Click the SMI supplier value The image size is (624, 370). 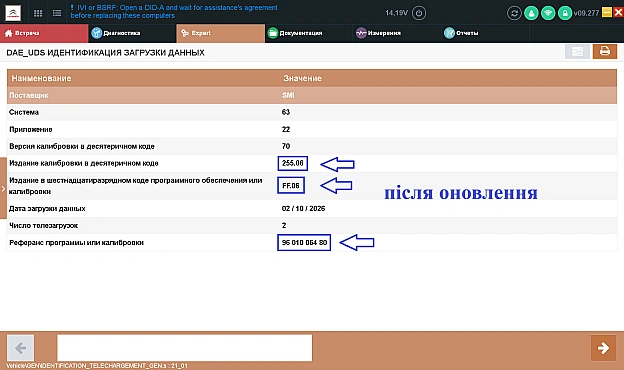[x=288, y=95]
